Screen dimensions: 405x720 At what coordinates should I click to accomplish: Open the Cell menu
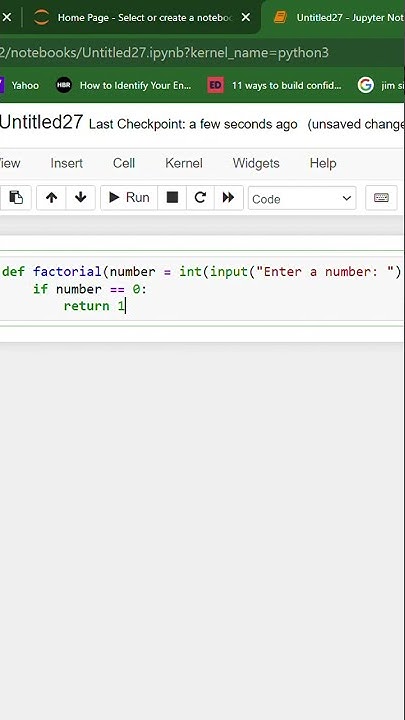click(124, 163)
